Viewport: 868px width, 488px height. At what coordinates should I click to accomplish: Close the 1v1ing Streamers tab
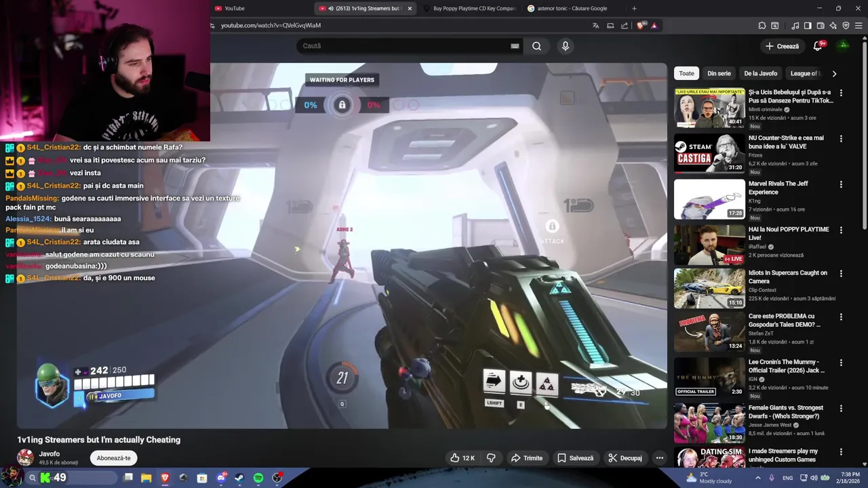(410, 8)
